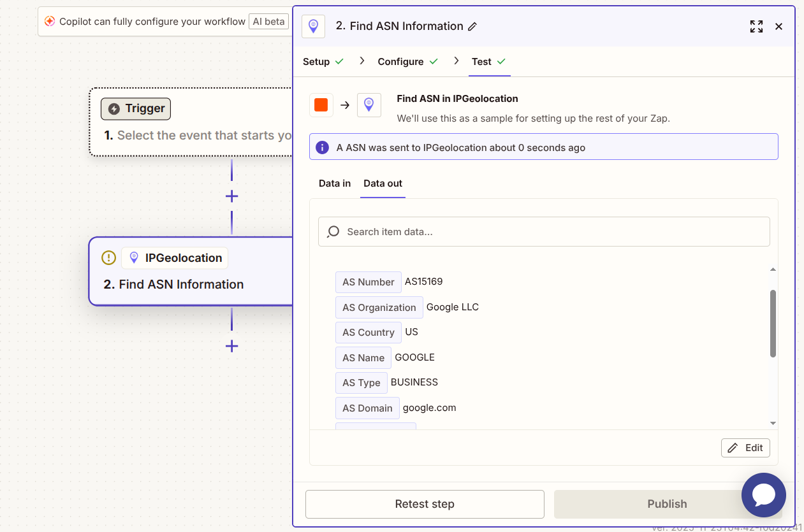Close the Find ASN Information panel
This screenshot has width=804, height=532.
pyautogui.click(x=778, y=27)
